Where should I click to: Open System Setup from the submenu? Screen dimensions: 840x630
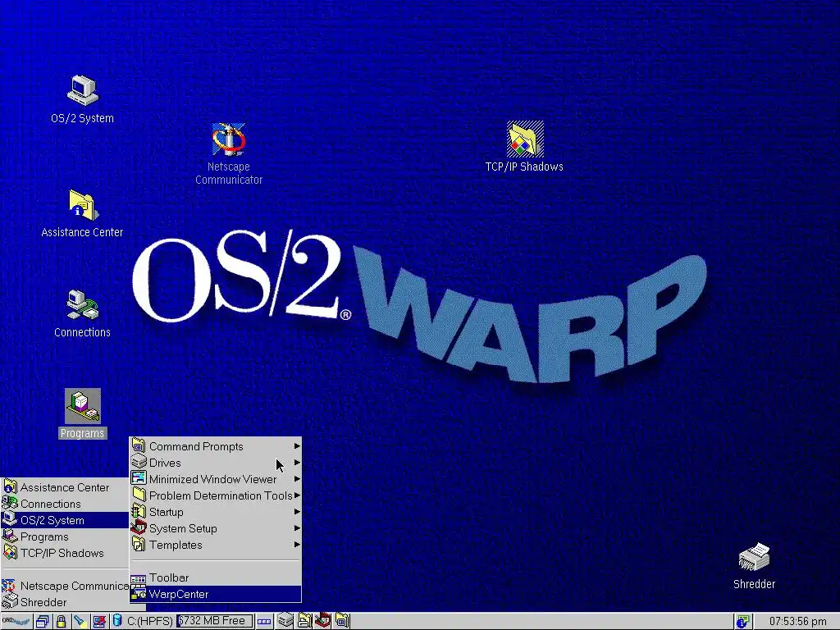[x=216, y=528]
